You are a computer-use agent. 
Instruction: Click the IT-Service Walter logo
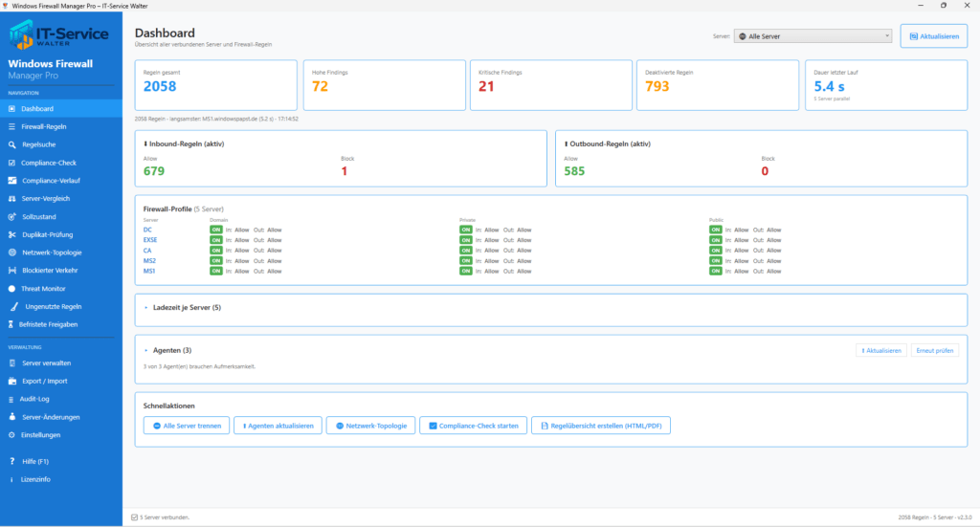58,34
